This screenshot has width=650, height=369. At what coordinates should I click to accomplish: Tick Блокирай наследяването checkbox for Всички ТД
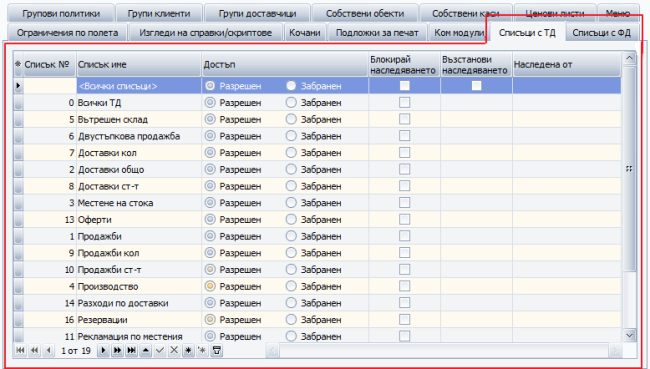405,102
